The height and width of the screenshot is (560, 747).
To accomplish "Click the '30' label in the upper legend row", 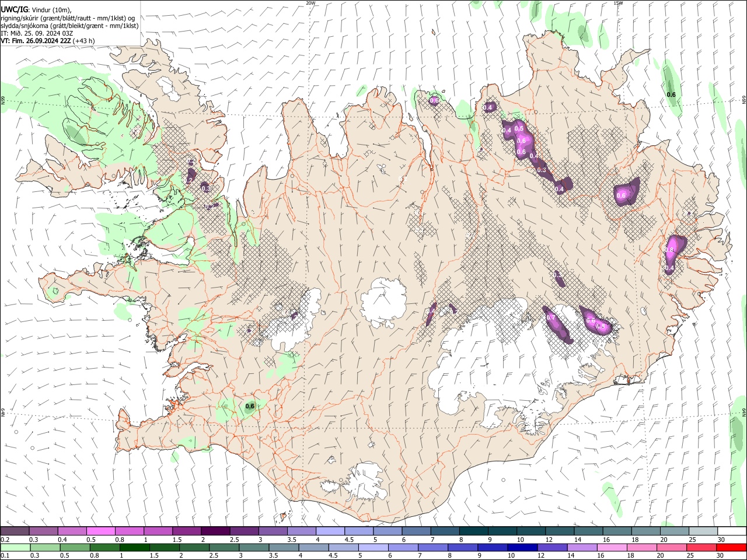I will 721,540.
